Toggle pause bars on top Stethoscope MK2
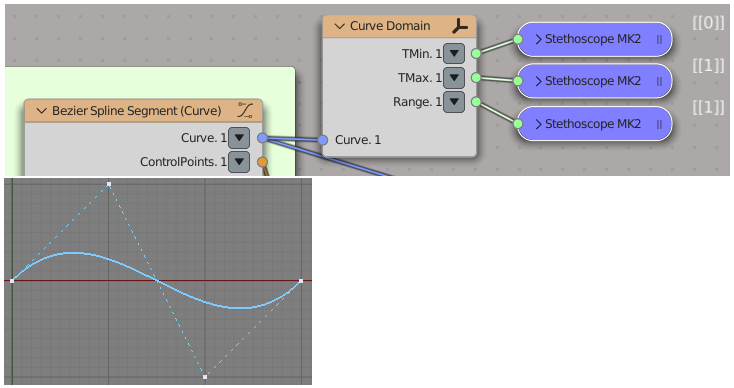The height and width of the screenshot is (388, 734). [659, 39]
